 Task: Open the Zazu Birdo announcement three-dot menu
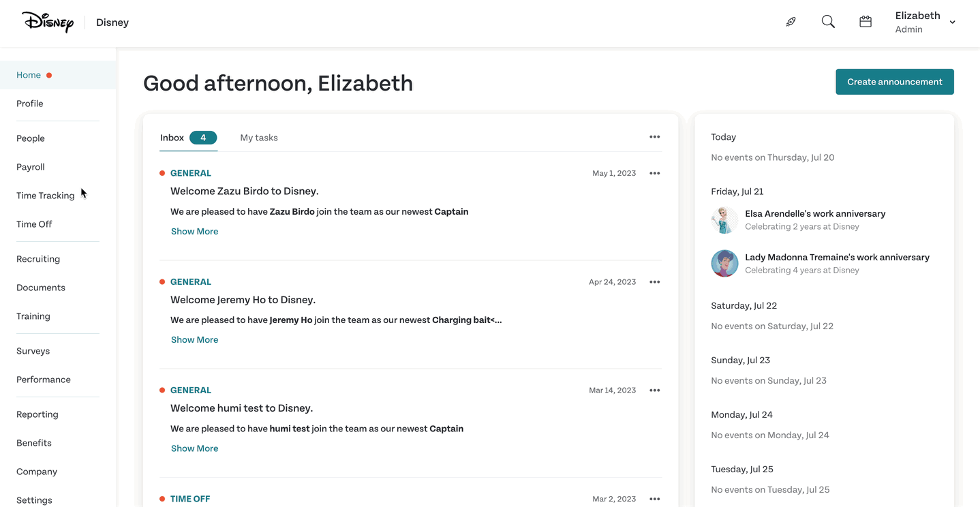(654, 173)
